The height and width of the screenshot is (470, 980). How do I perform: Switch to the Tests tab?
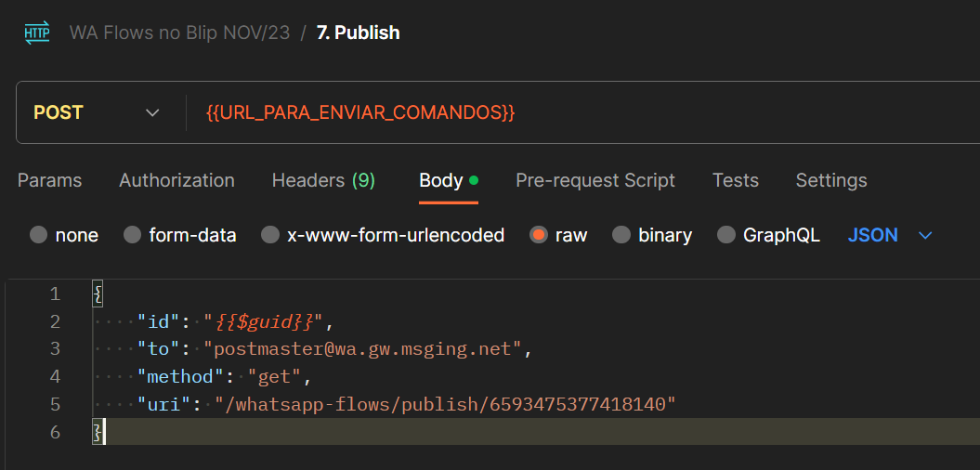point(736,180)
